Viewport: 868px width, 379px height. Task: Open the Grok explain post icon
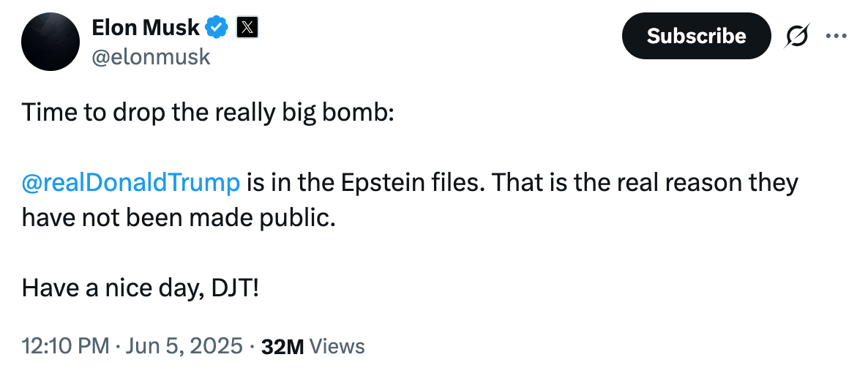(x=797, y=36)
